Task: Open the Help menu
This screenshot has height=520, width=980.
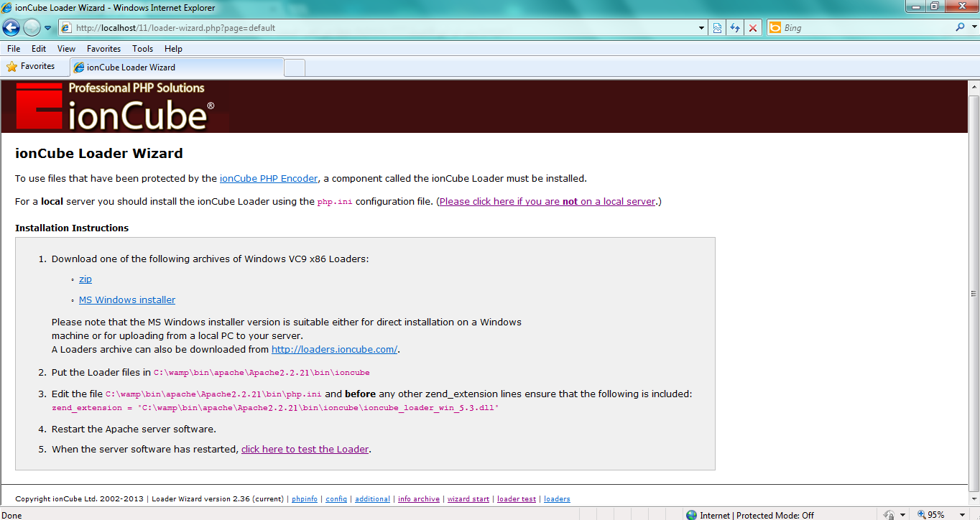Action: point(173,49)
